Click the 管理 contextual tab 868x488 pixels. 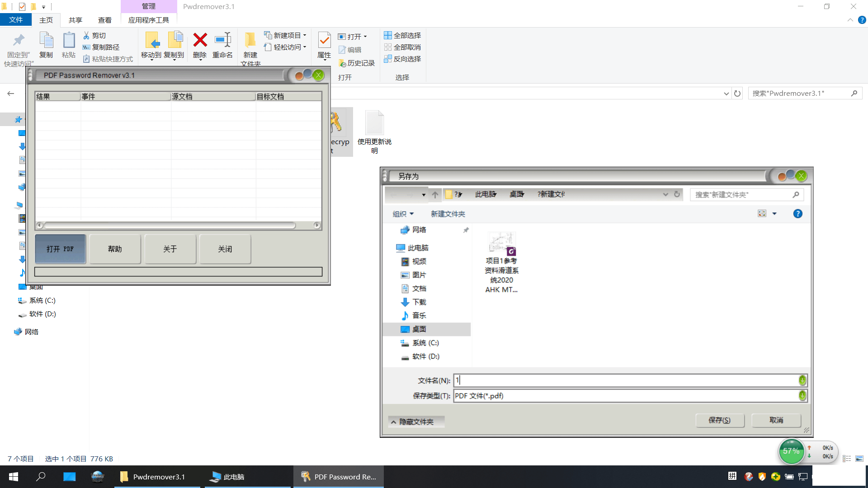[x=149, y=6]
